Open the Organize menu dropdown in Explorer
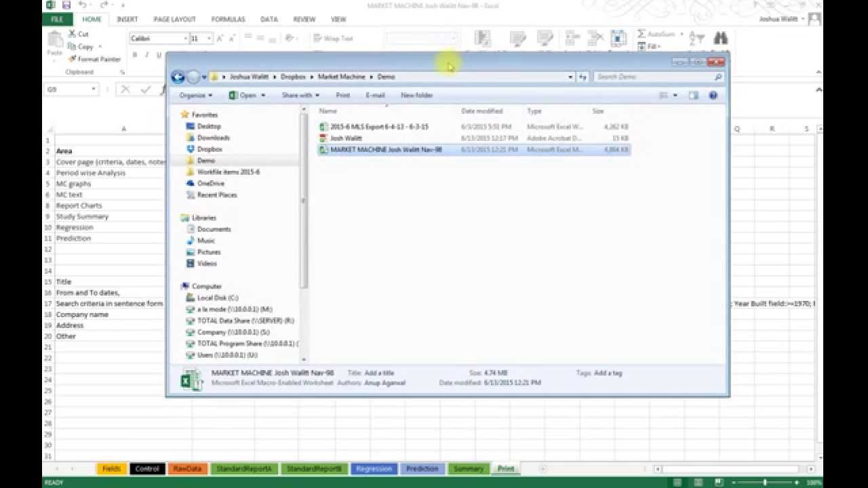Screen dimensions: 868x488 tap(195, 96)
